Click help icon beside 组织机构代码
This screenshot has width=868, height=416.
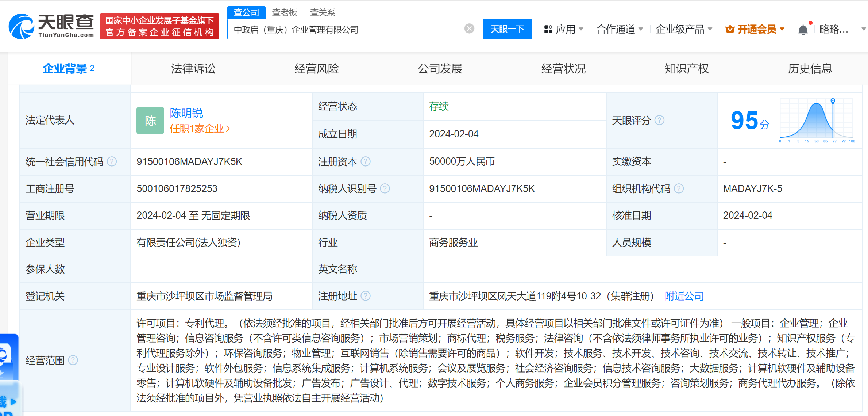click(x=679, y=188)
